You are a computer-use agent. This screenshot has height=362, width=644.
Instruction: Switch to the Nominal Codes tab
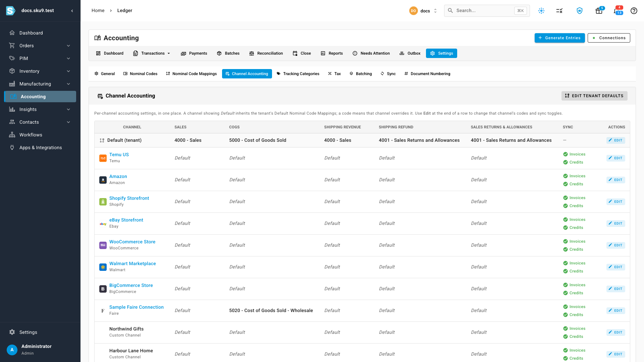(140, 74)
